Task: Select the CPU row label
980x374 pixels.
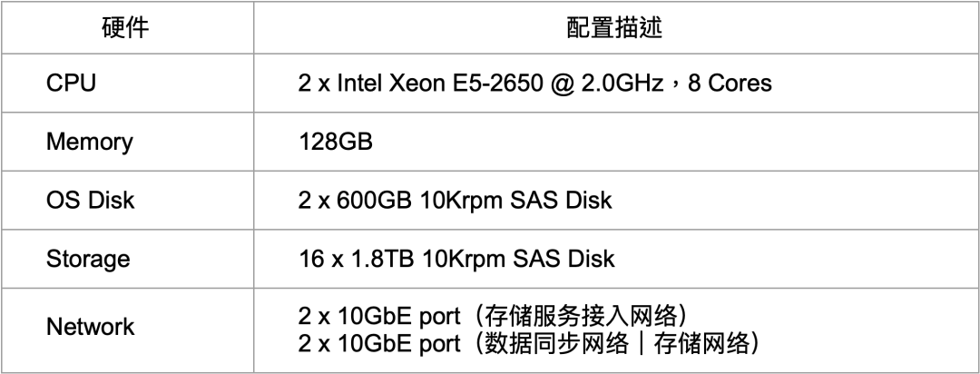Action: [71, 84]
